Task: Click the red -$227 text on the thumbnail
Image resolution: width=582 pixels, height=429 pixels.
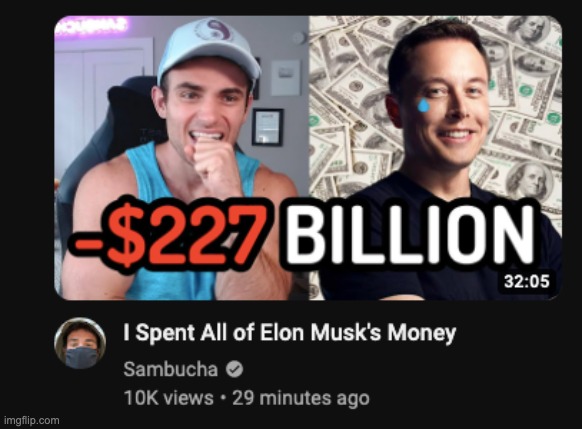Action: tap(169, 235)
